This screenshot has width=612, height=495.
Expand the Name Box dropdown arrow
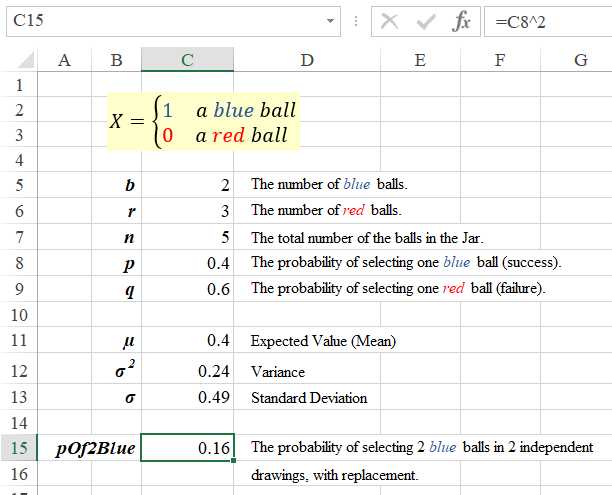pyautogui.click(x=332, y=22)
